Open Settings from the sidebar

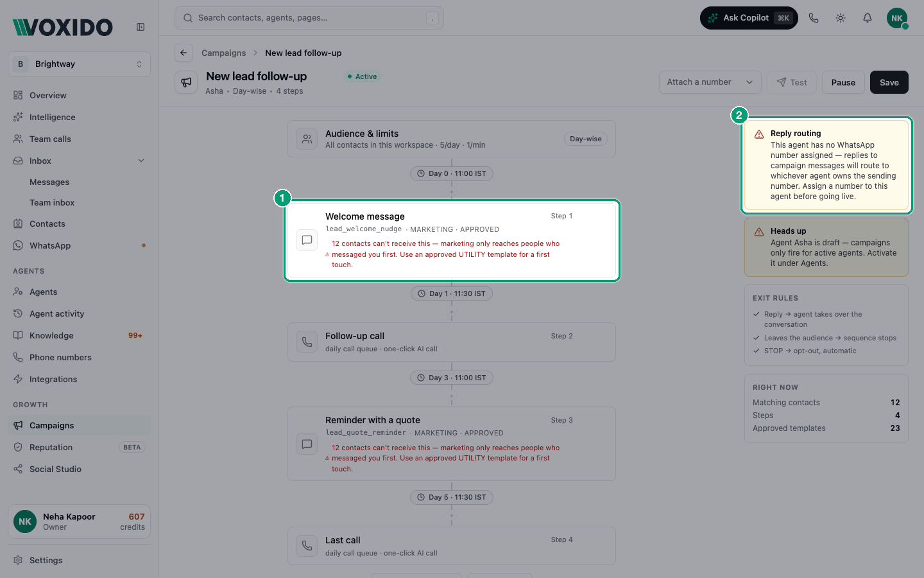pos(79,560)
